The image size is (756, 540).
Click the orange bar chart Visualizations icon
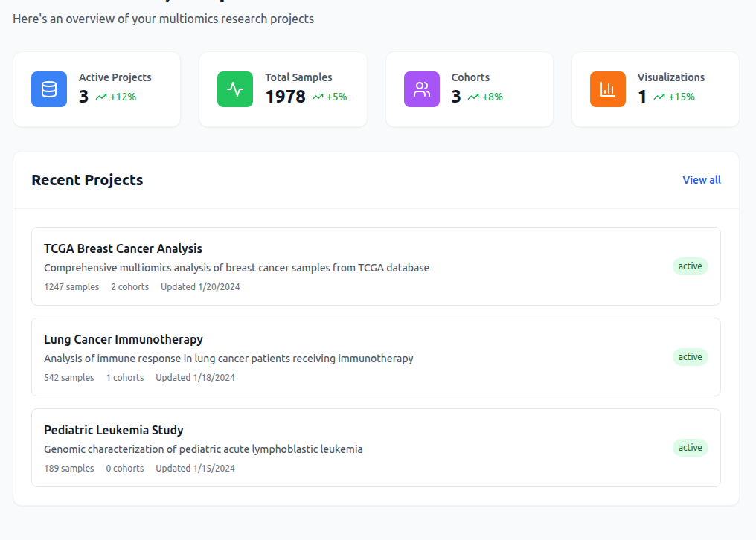(608, 89)
